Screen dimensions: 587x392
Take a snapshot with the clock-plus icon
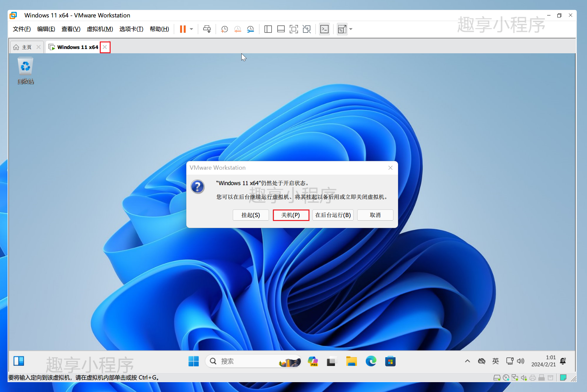[225, 29]
